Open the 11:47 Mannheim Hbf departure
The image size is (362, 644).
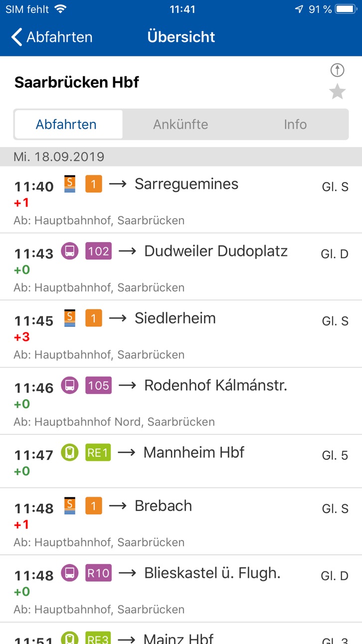point(181,461)
